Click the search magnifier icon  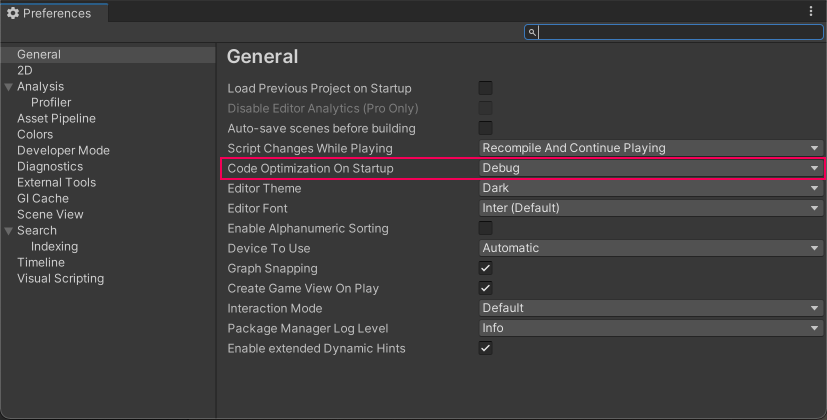[533, 33]
